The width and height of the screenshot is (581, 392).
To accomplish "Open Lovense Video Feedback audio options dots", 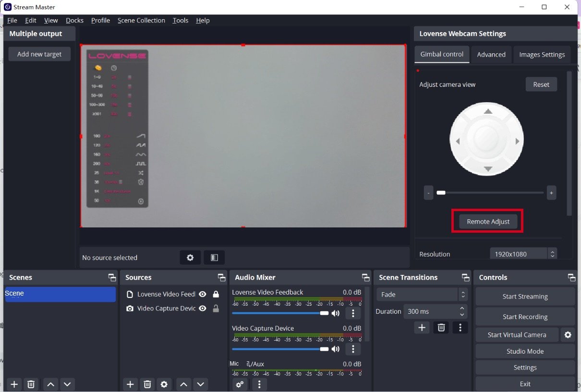I will tap(353, 313).
